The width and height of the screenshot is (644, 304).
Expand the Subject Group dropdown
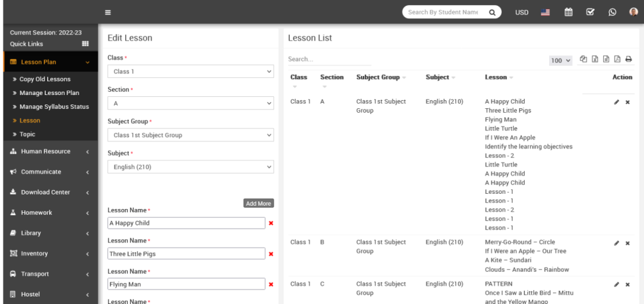pos(191,135)
